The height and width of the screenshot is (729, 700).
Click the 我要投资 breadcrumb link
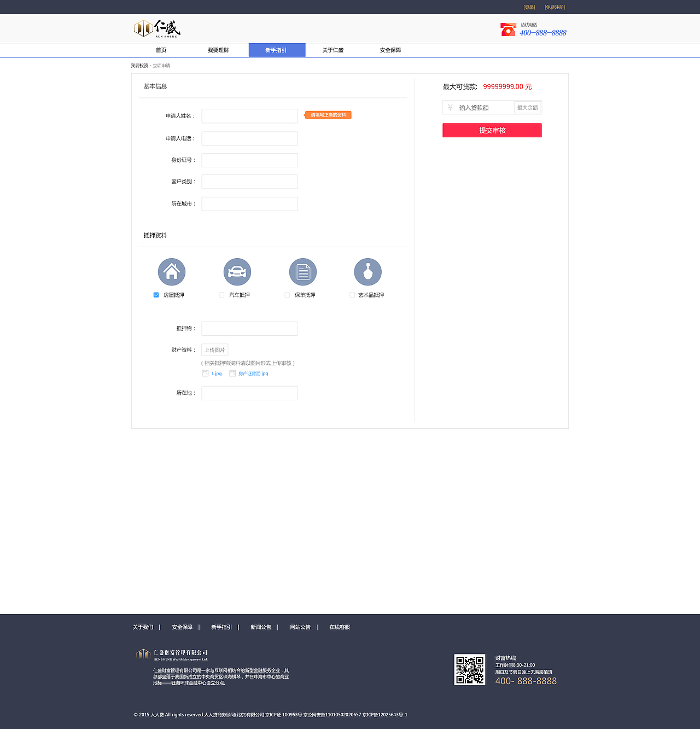click(x=139, y=66)
